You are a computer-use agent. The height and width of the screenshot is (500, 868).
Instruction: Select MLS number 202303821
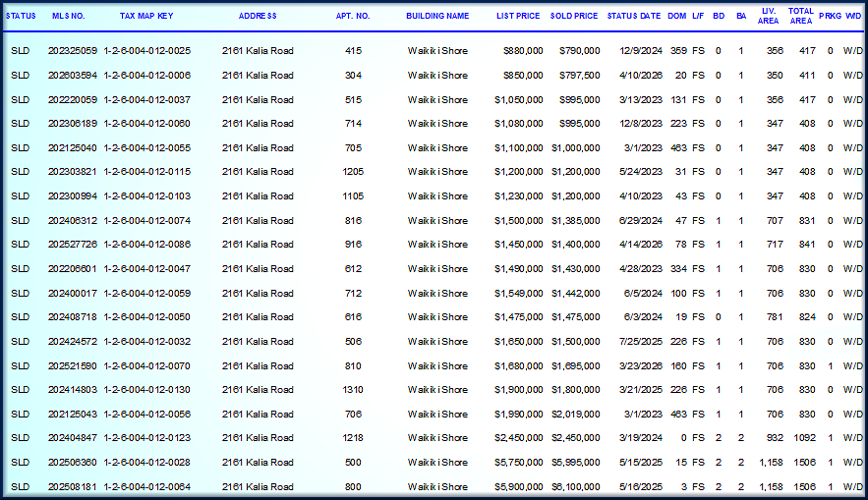click(x=73, y=172)
